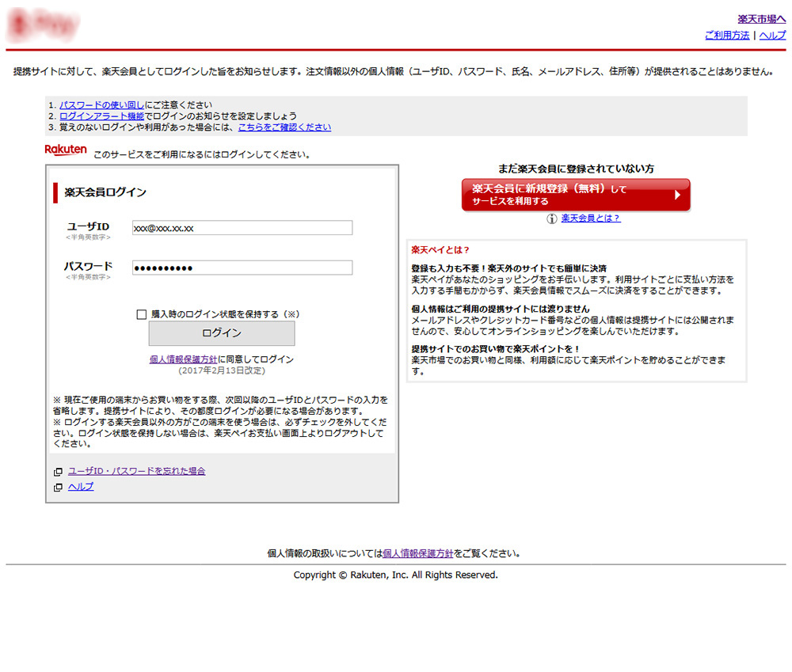
Task: Click into the パスワード field
Action: point(242,268)
